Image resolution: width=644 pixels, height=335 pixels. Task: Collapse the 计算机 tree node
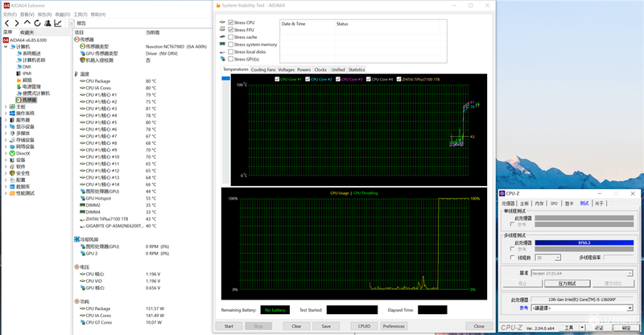point(6,47)
